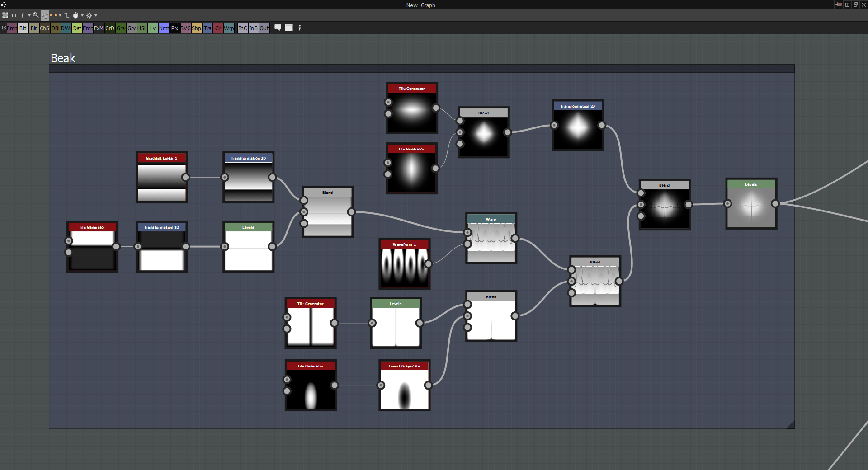
Task: Reset zoom with the 1:1 button
Action: 14,15
